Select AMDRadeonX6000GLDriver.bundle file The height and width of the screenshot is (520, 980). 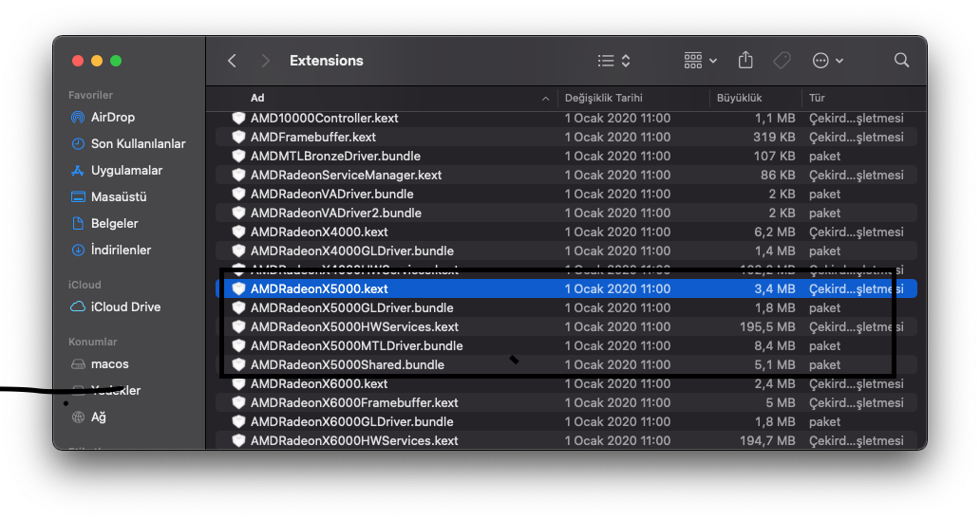566,421
